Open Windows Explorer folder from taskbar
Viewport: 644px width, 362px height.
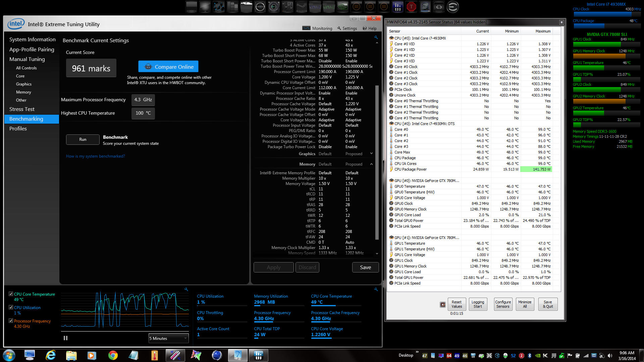(x=71, y=355)
